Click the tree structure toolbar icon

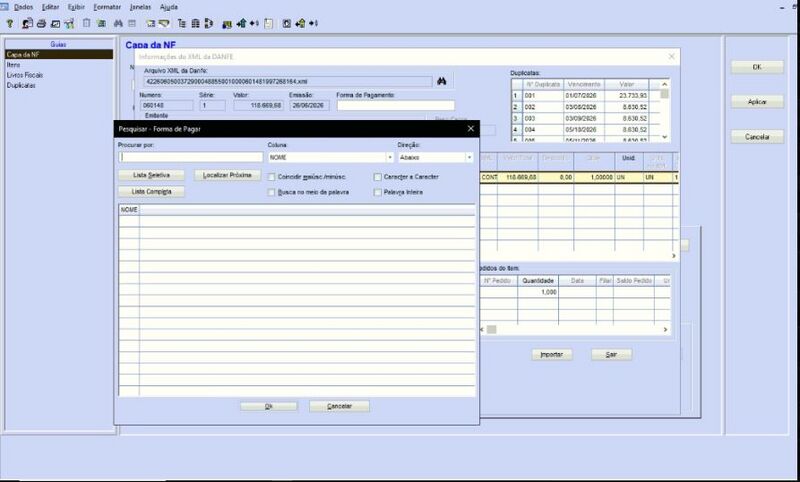(182, 23)
